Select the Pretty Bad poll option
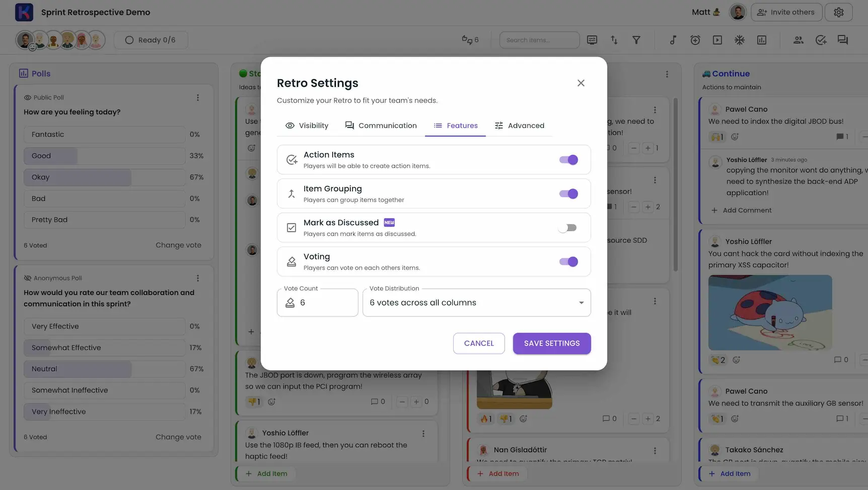This screenshot has width=868, height=490. coord(104,220)
